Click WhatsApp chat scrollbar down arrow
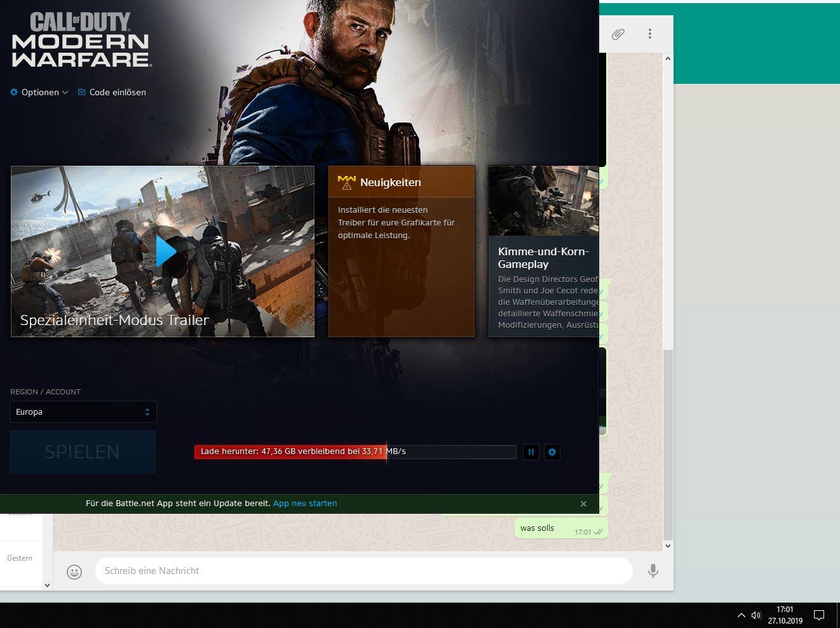 click(x=668, y=545)
